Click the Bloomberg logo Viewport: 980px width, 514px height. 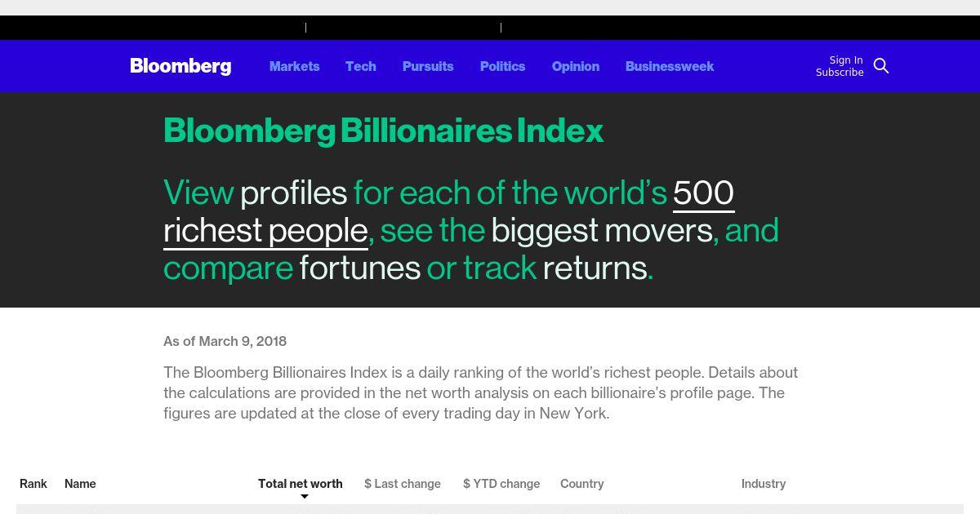coord(180,66)
